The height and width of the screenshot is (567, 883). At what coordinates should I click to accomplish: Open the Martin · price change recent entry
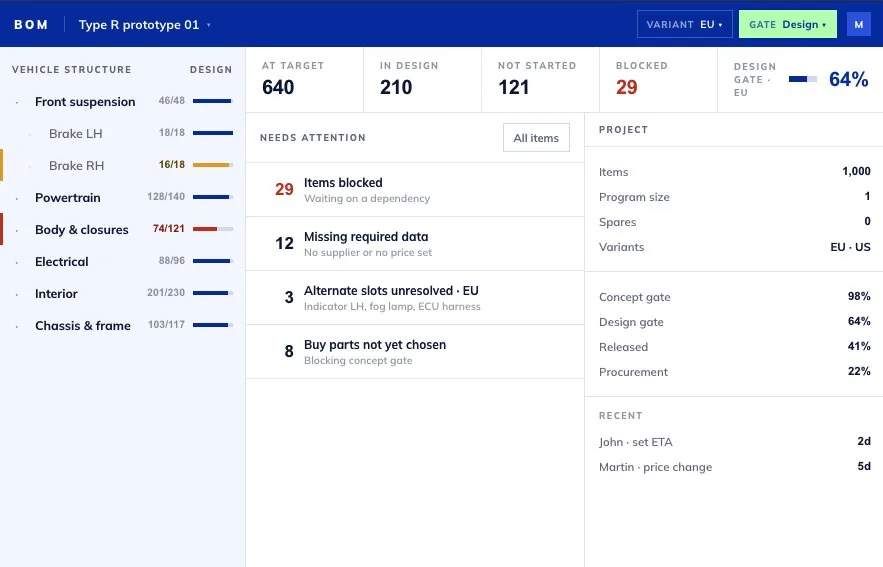tap(734, 467)
